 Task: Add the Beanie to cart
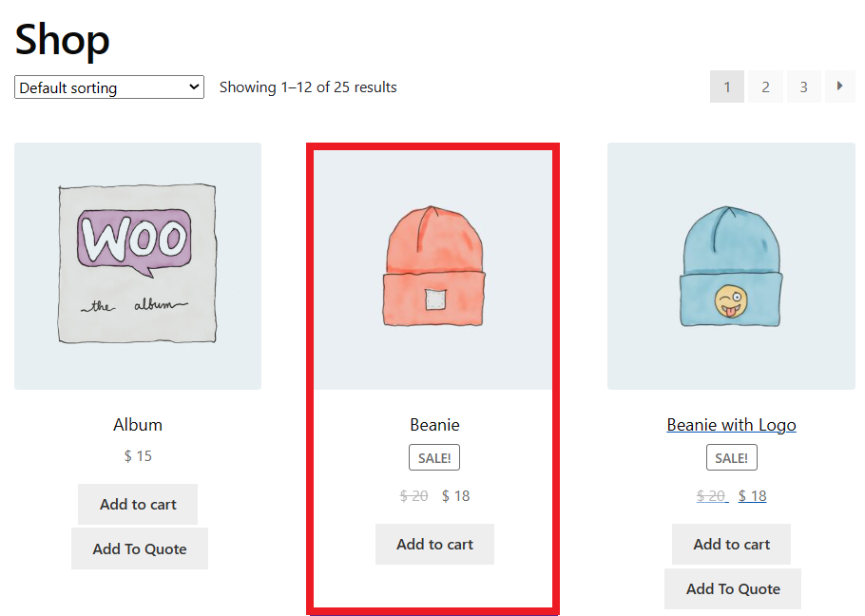pyautogui.click(x=434, y=544)
